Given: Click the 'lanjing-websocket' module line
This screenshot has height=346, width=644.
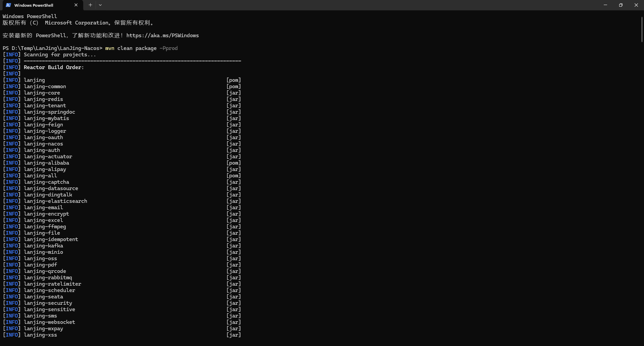Looking at the screenshot, I should pos(49,322).
